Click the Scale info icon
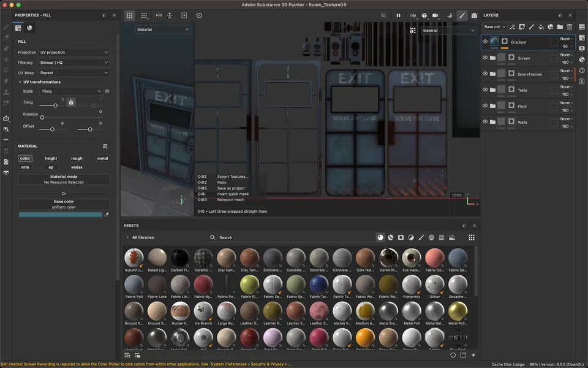This screenshot has height=368, width=588. point(107,91)
